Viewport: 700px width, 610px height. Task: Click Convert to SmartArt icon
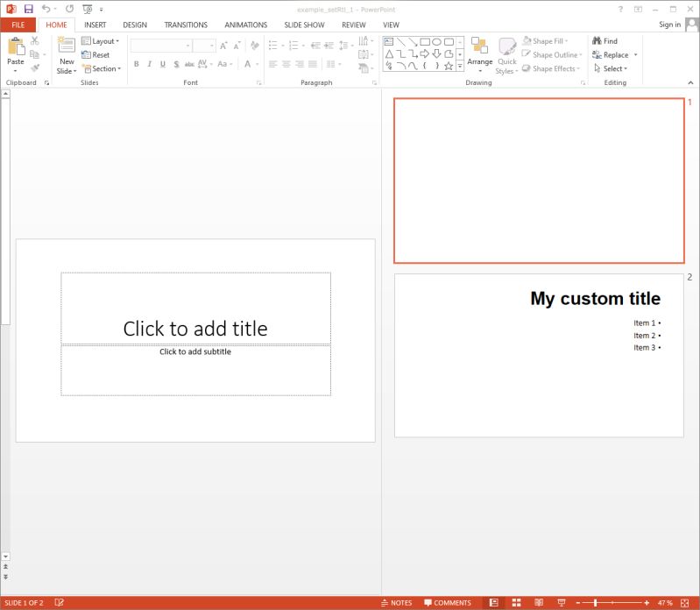click(x=364, y=67)
